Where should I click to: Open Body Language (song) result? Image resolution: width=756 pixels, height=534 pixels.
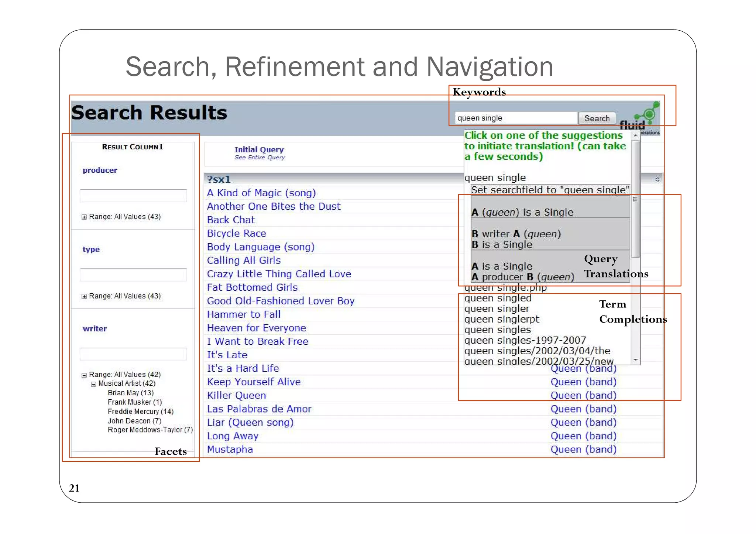[261, 247]
